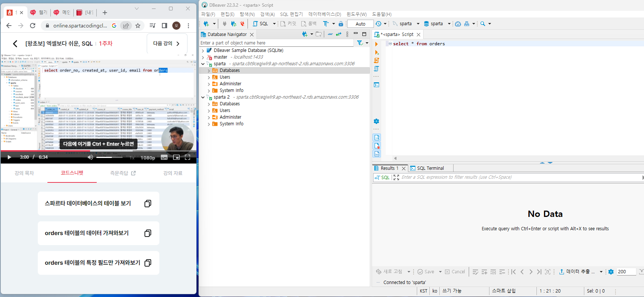This screenshot has width=644, height=297.
Task: Toggle picture-in-picture on the video
Action: pyautogui.click(x=176, y=157)
